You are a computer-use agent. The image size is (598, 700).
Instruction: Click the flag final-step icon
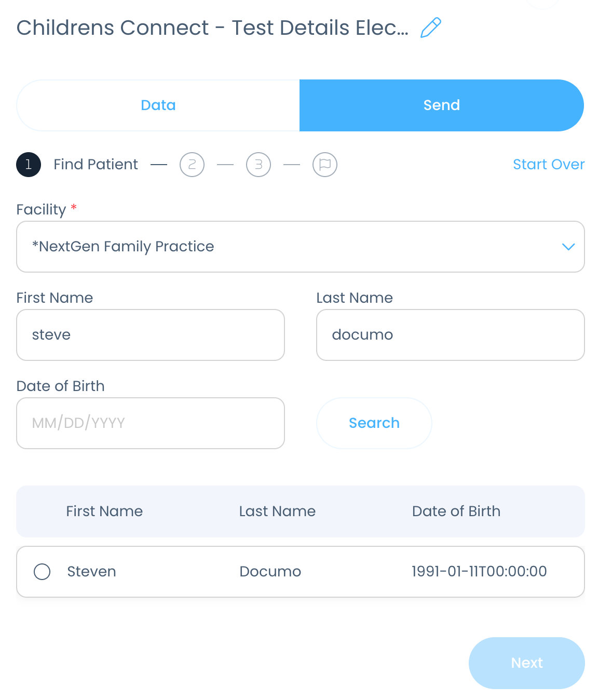click(325, 165)
